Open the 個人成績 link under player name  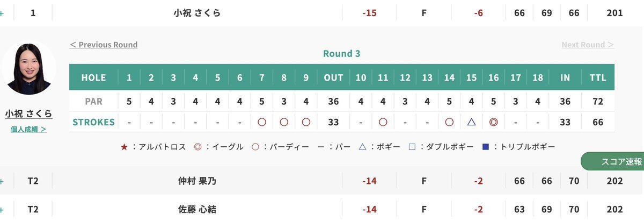tap(28, 129)
